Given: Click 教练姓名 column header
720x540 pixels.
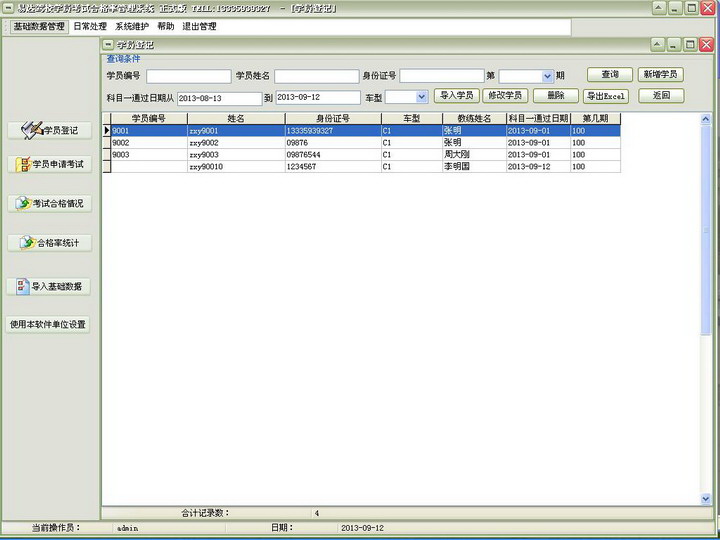Looking at the screenshot, I should coord(474,118).
